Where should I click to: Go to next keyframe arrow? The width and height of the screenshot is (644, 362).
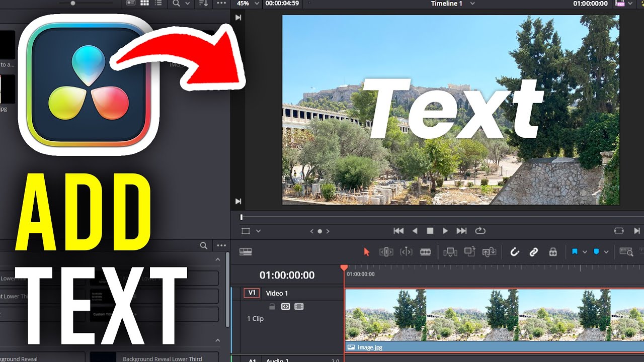(328, 231)
